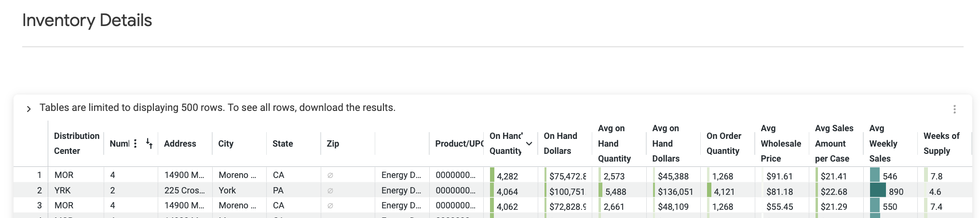This screenshot has height=218, width=980.
Task: Sort by Address column header
Action: tap(180, 143)
